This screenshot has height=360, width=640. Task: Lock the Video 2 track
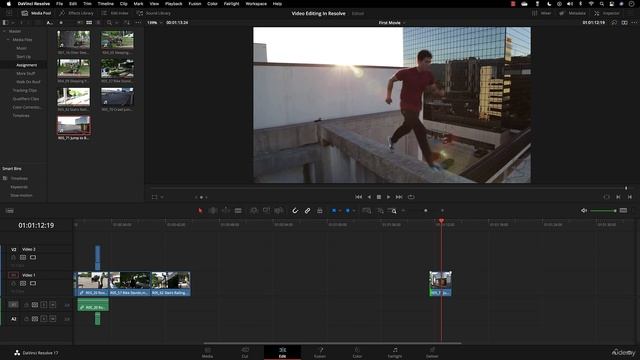[x=13, y=258]
